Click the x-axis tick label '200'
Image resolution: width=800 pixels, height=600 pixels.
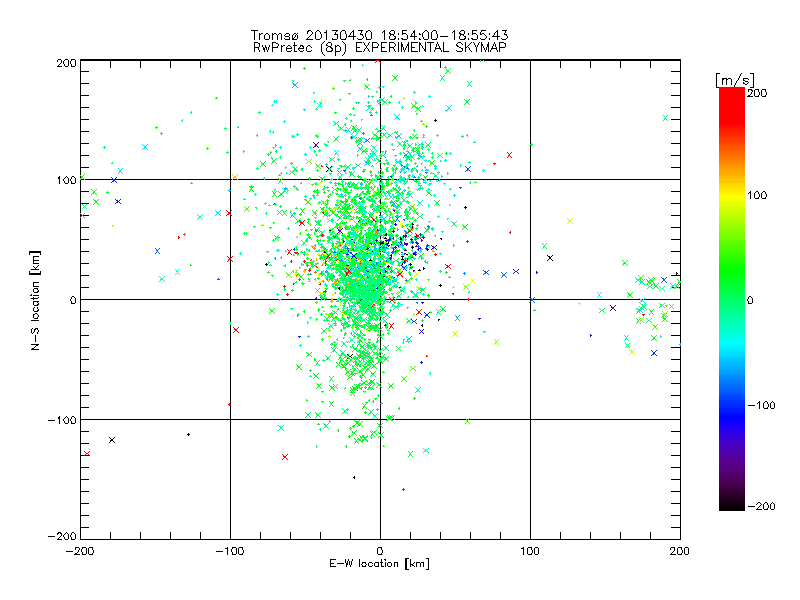click(680, 551)
